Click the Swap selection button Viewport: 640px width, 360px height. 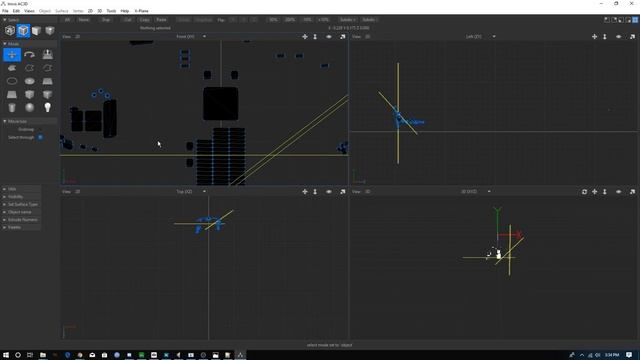pos(106,20)
